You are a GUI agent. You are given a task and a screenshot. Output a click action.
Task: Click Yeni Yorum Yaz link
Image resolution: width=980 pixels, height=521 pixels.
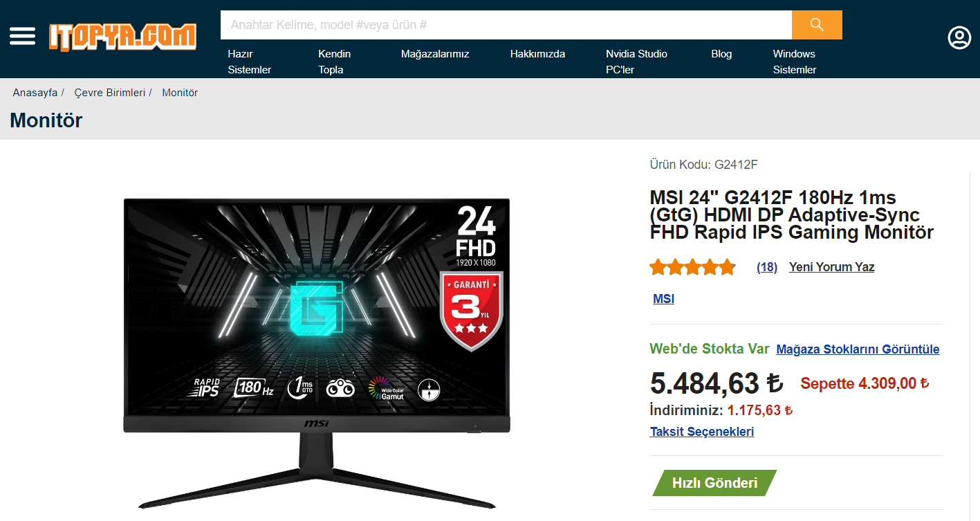pyautogui.click(x=831, y=267)
